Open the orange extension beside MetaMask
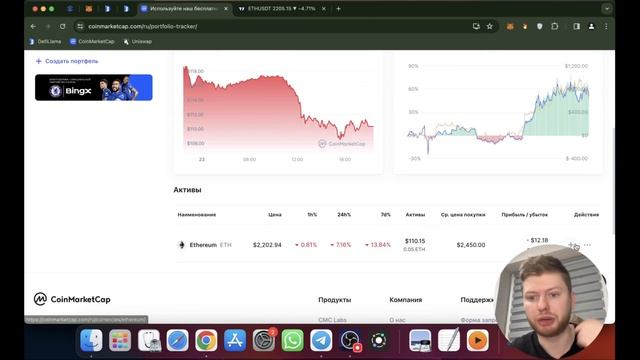The width and height of the screenshot is (640, 360). [x=525, y=26]
